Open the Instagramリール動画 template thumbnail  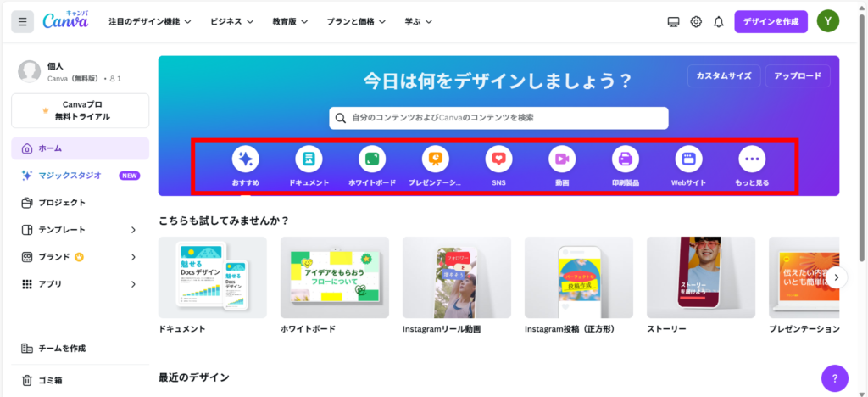pos(456,277)
